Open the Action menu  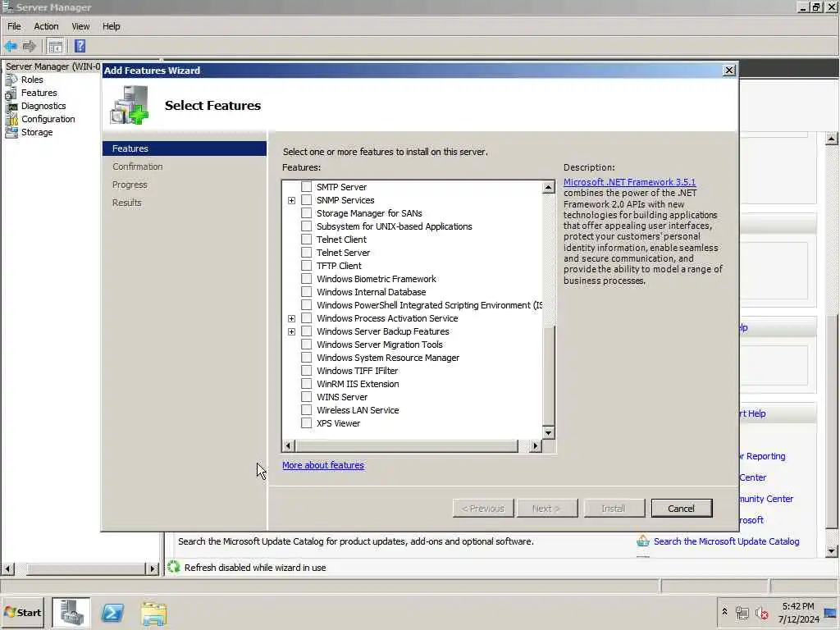coord(46,26)
